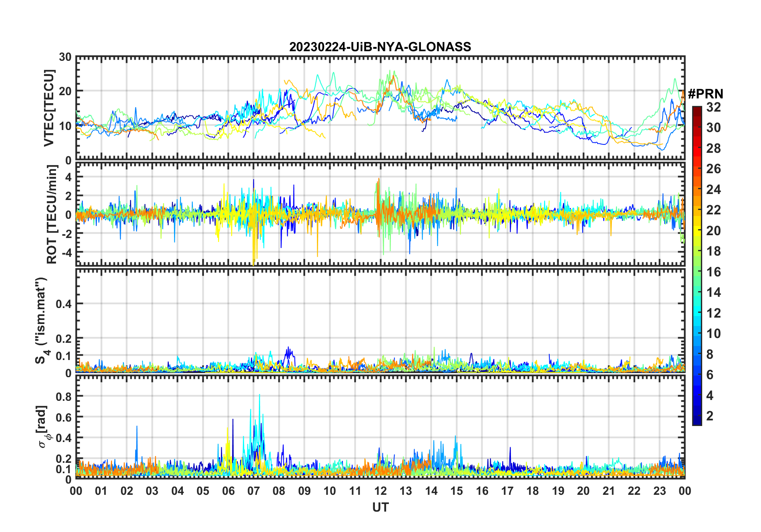Click the "03" hour tick label
This screenshot has height=532, width=761.
click(152, 491)
